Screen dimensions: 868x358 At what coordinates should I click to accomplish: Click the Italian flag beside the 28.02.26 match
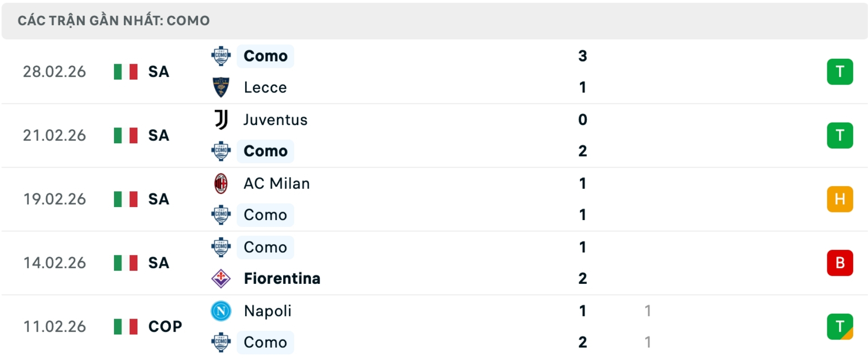pyautogui.click(x=125, y=71)
